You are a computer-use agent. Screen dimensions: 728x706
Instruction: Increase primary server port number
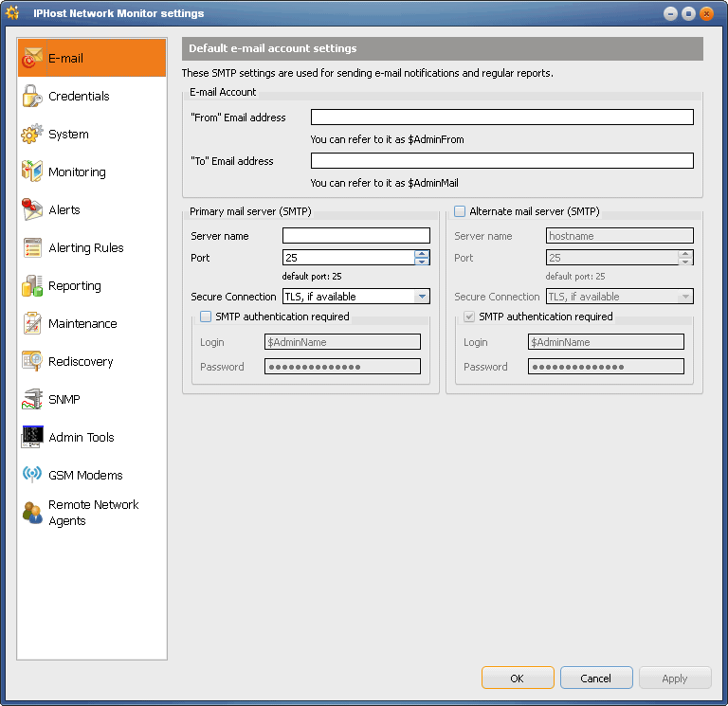[422, 254]
